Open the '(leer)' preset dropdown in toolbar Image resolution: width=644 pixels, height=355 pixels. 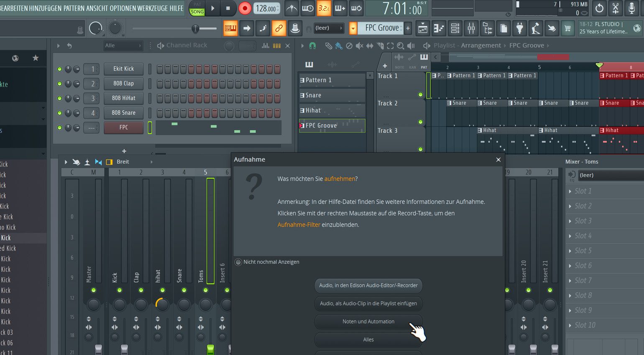(328, 28)
